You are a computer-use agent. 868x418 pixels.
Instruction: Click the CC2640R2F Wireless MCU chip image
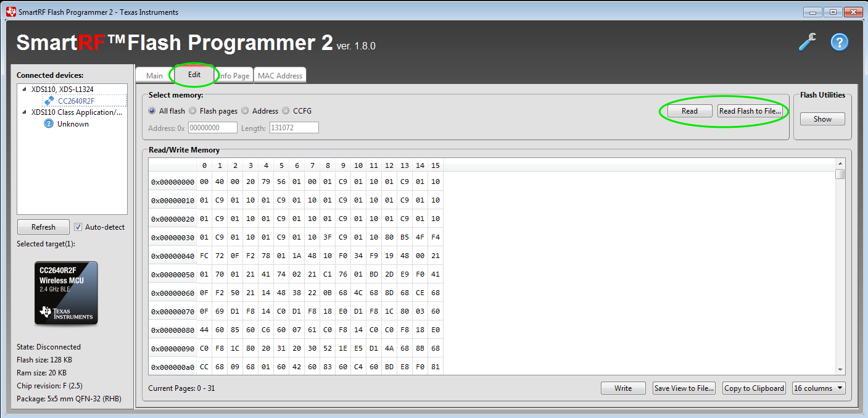point(66,293)
